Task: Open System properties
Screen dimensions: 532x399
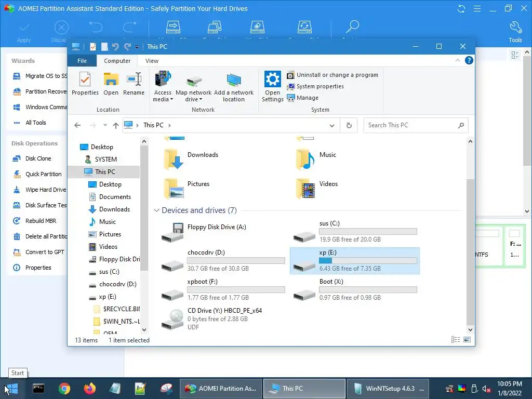Action: (315, 87)
